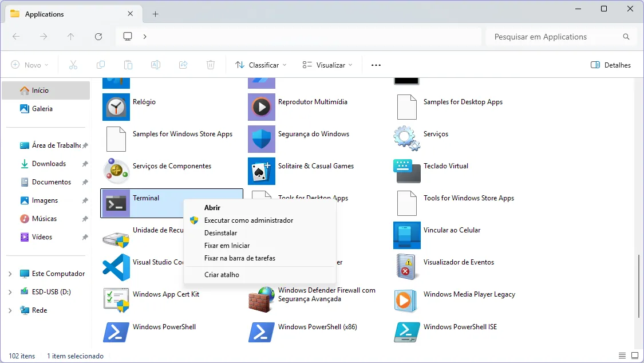644x363 pixels.
Task: Switch to details list view button
Action: (x=622, y=356)
